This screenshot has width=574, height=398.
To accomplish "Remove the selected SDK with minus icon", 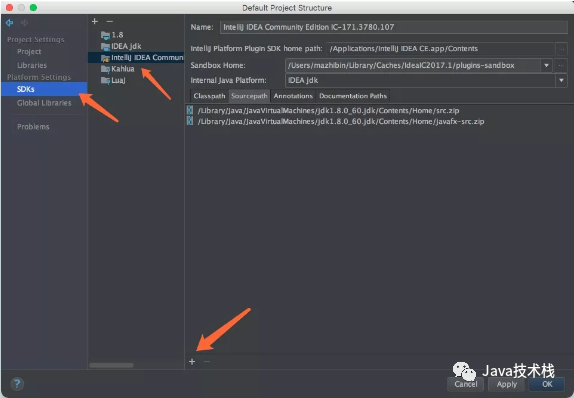I will click(109, 22).
